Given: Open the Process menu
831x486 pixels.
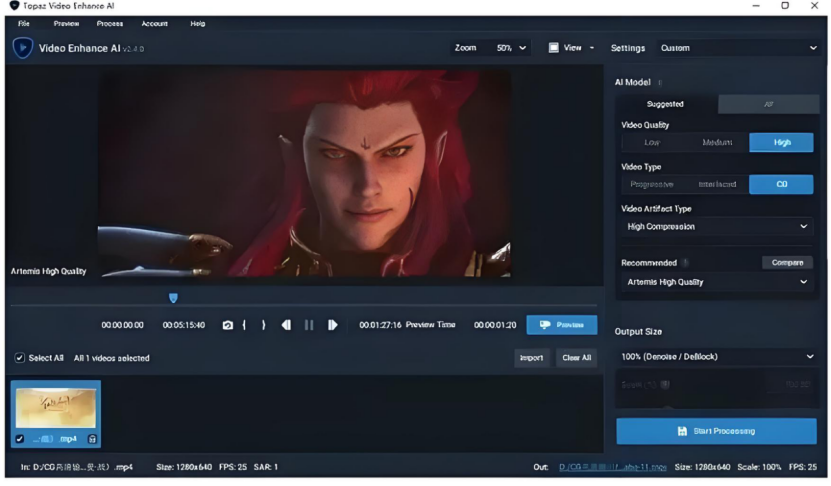Looking at the screenshot, I should (110, 23).
